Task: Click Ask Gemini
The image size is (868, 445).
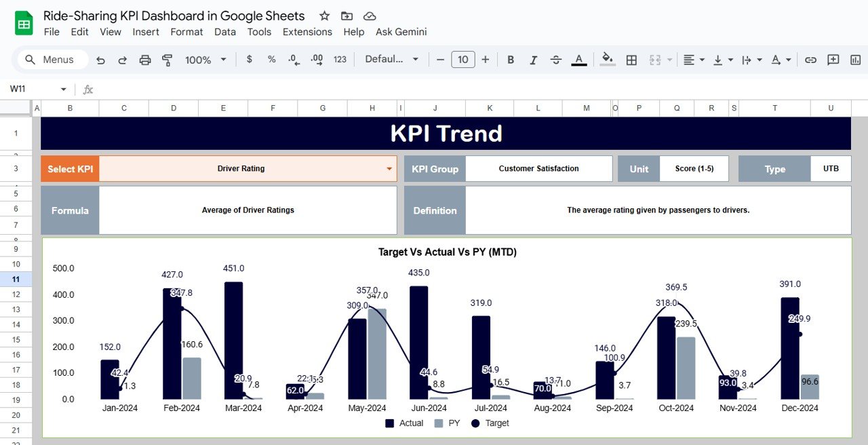Action: (x=401, y=31)
